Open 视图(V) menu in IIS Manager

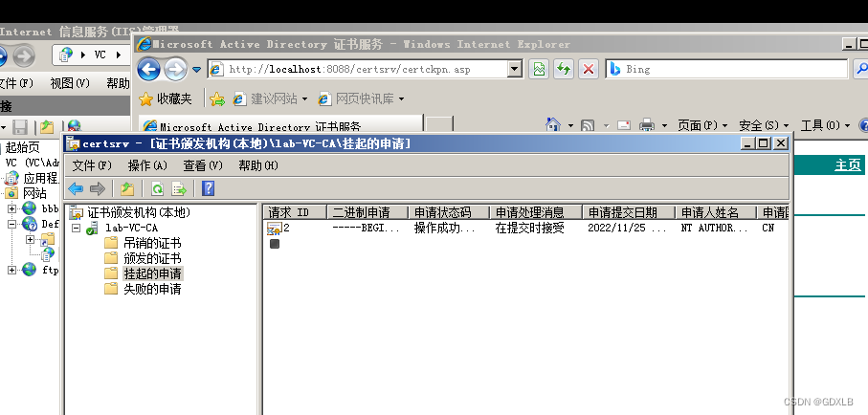[x=70, y=83]
